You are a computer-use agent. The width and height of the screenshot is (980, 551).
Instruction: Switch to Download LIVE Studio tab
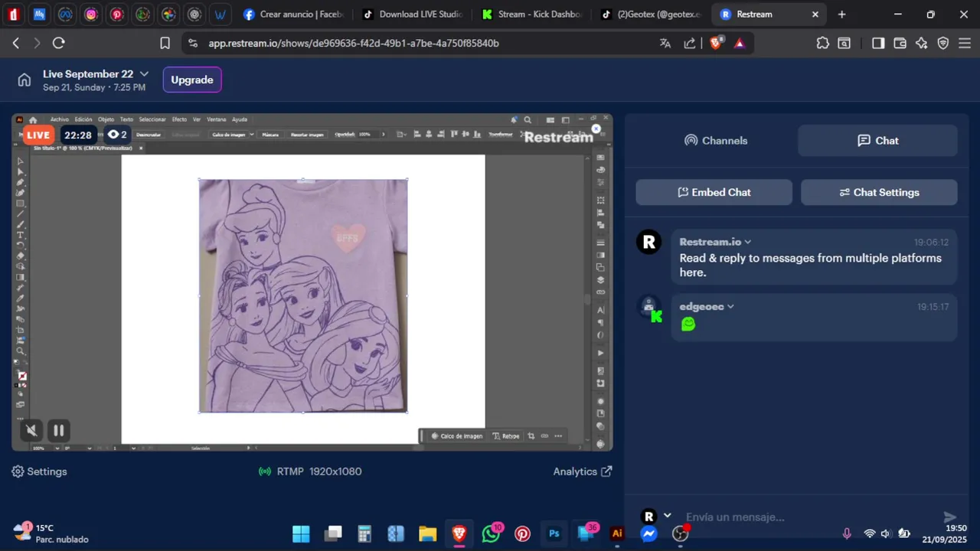(413, 15)
